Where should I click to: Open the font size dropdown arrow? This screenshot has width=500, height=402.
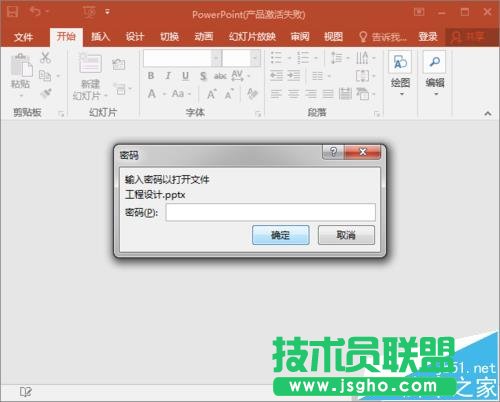pyautogui.click(x=255, y=58)
